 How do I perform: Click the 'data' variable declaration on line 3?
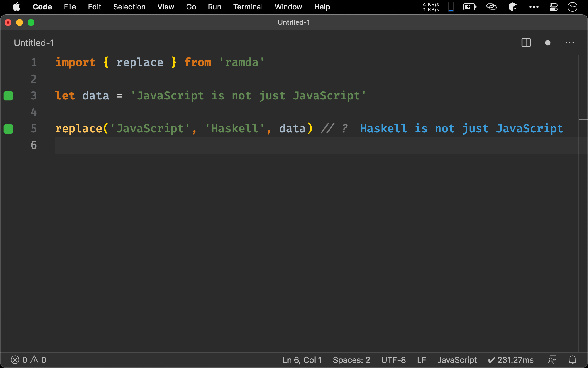96,96
